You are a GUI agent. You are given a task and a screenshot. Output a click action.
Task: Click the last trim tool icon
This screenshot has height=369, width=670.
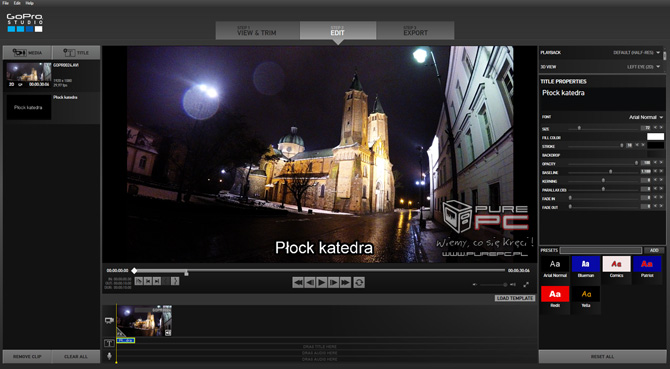click(x=175, y=281)
